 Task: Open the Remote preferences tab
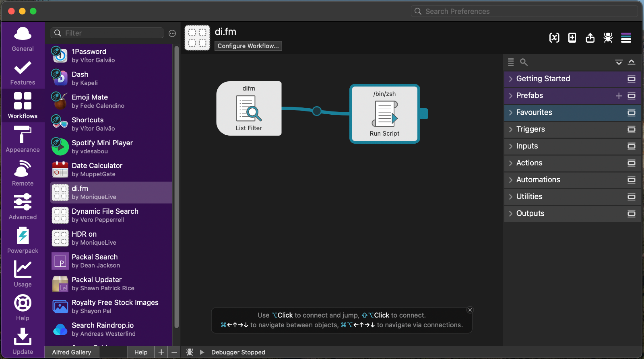coord(23,173)
